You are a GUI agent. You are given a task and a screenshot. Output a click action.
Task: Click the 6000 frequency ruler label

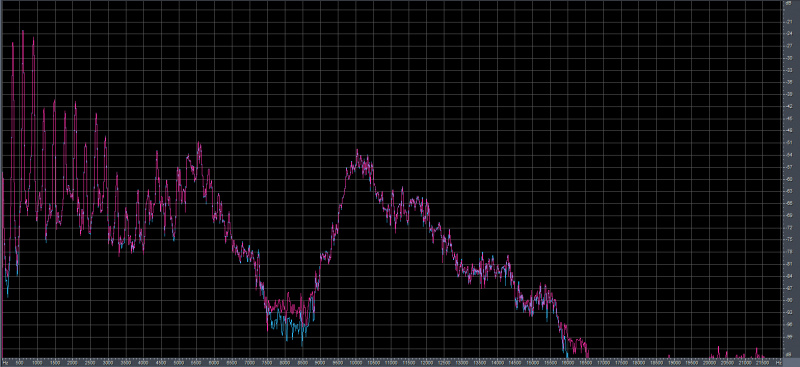[x=214, y=363]
